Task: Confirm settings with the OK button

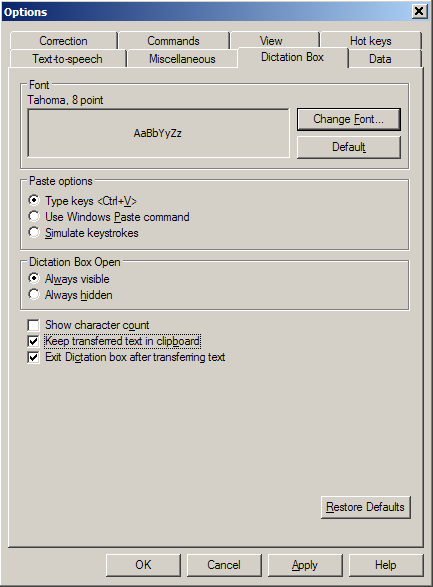Action: pos(143,565)
